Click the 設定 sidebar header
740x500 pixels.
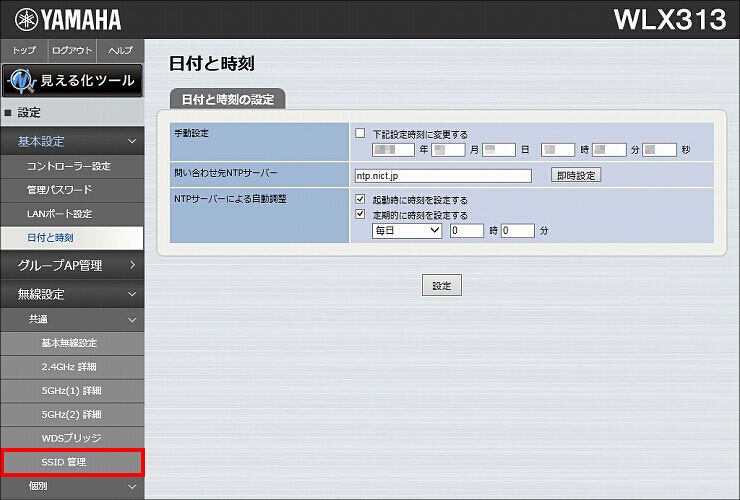coord(72,113)
